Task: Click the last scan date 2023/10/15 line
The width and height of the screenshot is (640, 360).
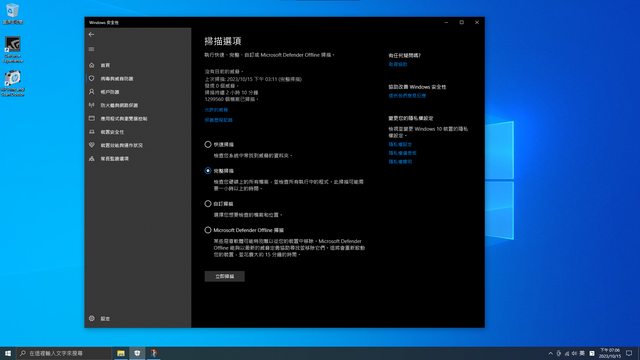Action: pos(253,79)
